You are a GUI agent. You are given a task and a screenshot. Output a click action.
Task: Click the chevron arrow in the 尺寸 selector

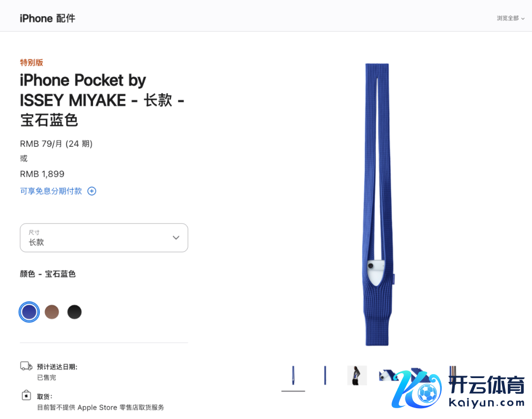pyautogui.click(x=176, y=238)
